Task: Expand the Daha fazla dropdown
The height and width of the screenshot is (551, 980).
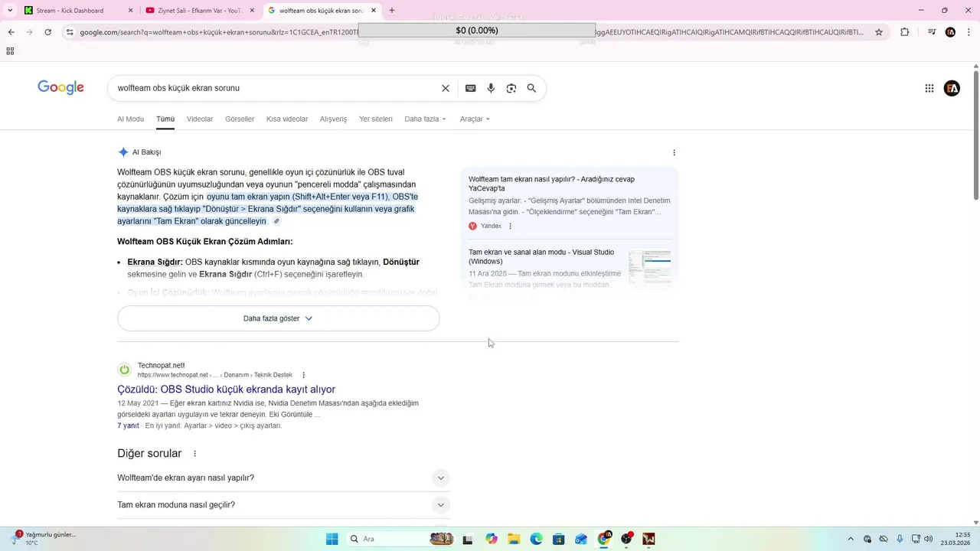Action: (x=425, y=119)
